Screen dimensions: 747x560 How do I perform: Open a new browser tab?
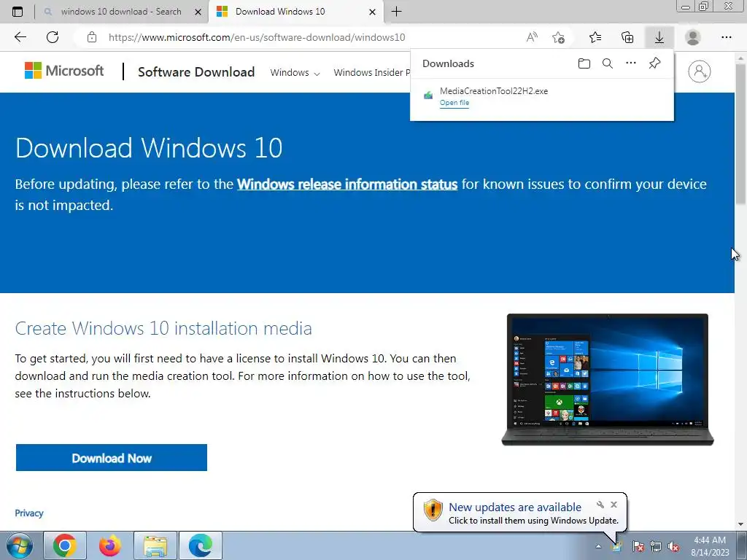pyautogui.click(x=396, y=12)
